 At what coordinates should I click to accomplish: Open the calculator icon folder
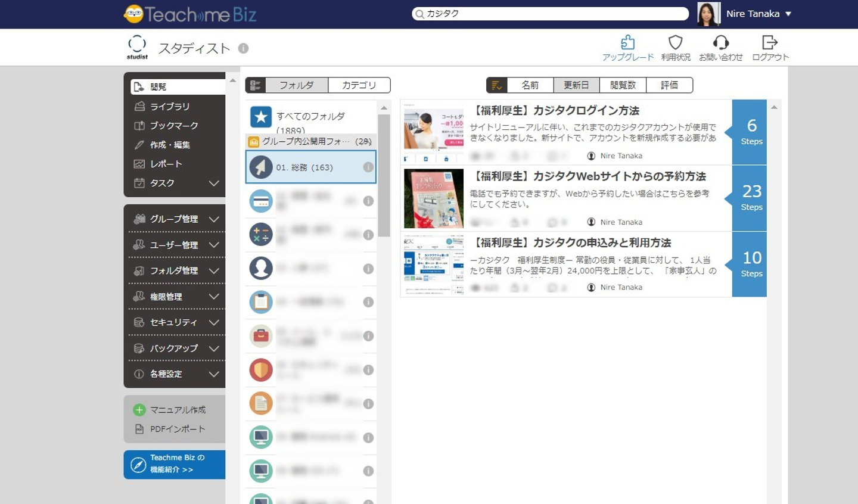click(261, 235)
